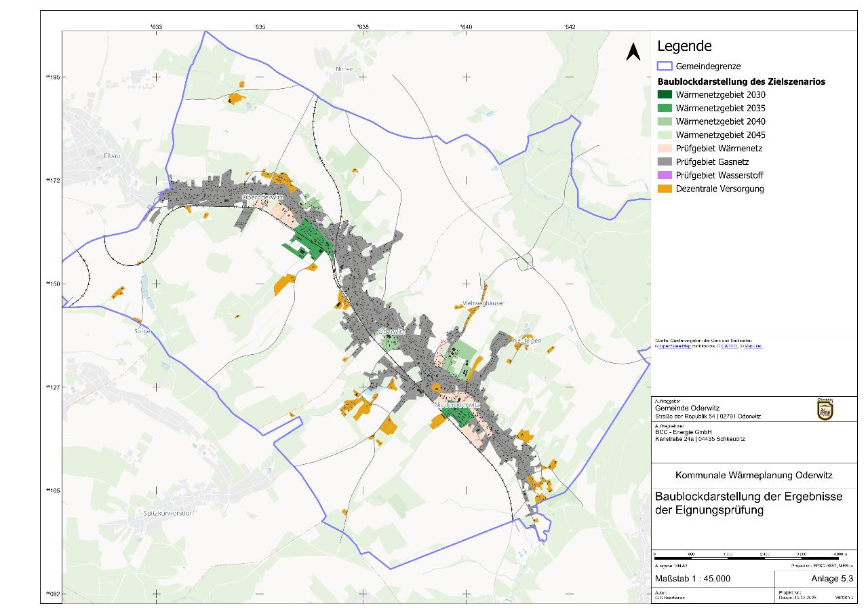Select the Wärmenetzgebiet 2035 legend swatch
The width and height of the screenshot is (868, 614).
point(665,108)
